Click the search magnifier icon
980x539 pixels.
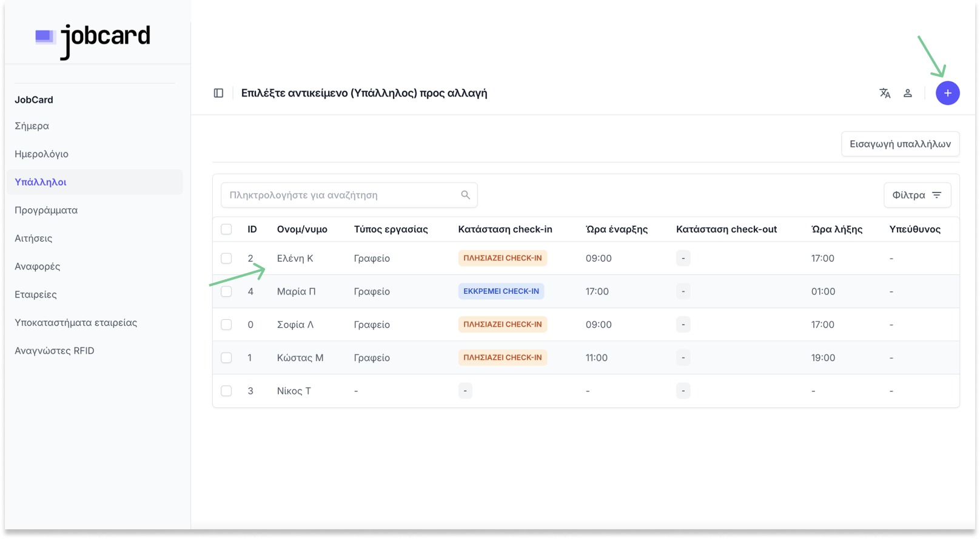point(465,195)
